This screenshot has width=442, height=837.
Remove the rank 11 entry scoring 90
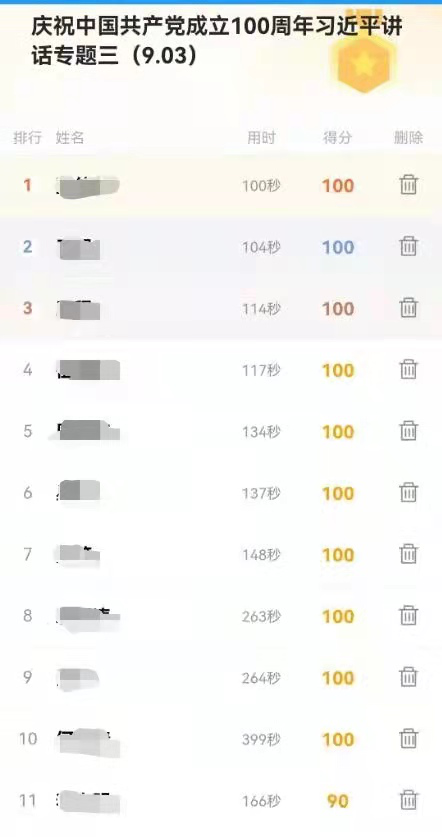pyautogui.click(x=408, y=800)
